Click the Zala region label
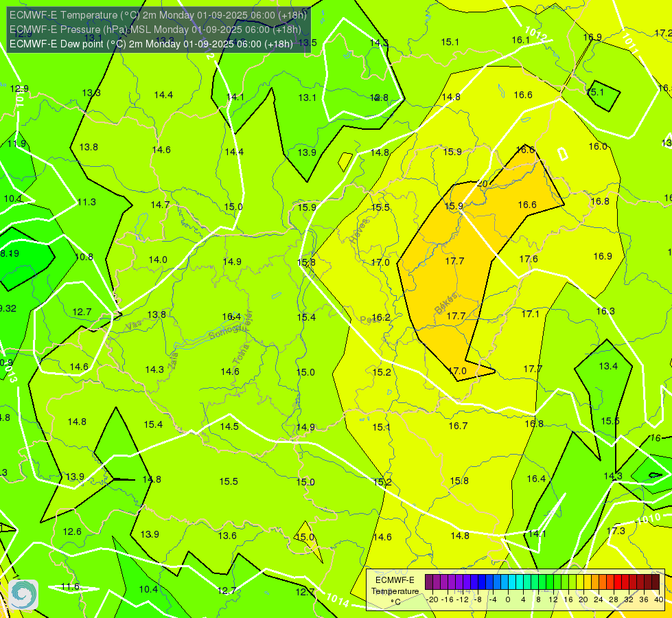This screenshot has width=672, height=618. click(173, 360)
